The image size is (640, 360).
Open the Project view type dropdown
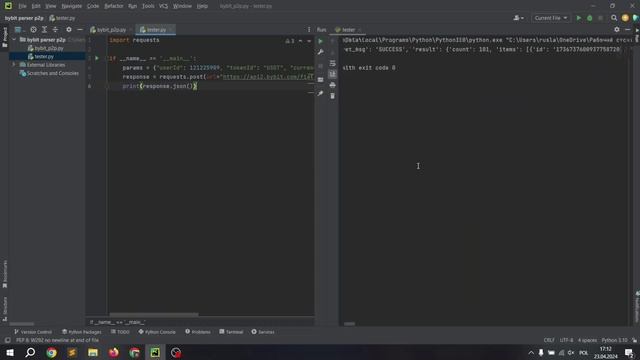tap(19, 29)
